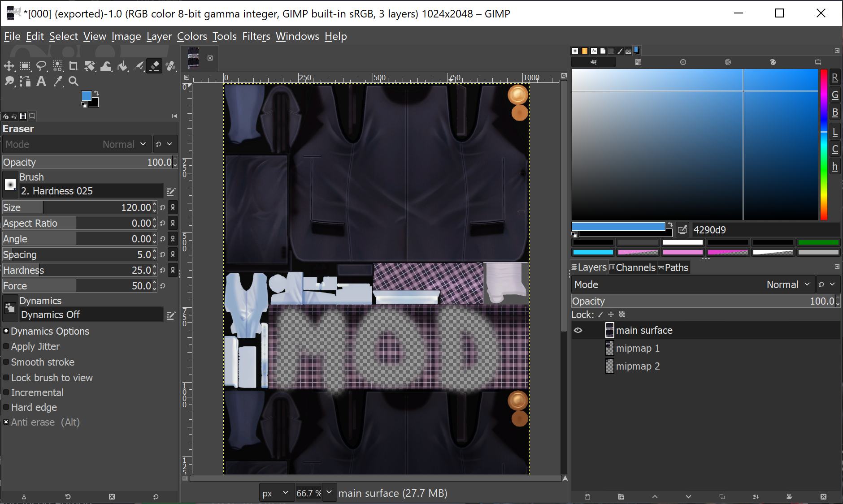The width and height of the screenshot is (843, 504).
Task: Open the Filters menu
Action: pos(256,36)
